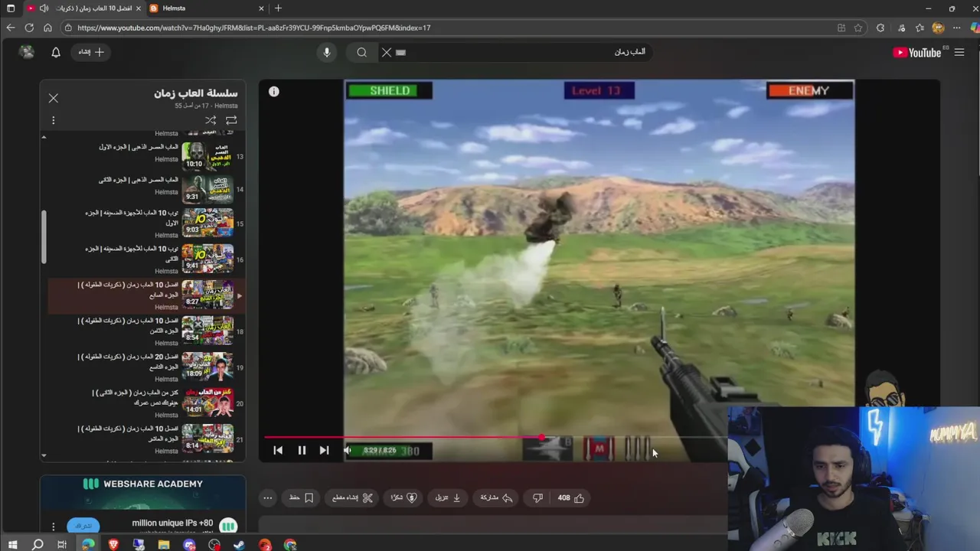Open playlist item 16 with 9:41 length

[145, 259]
